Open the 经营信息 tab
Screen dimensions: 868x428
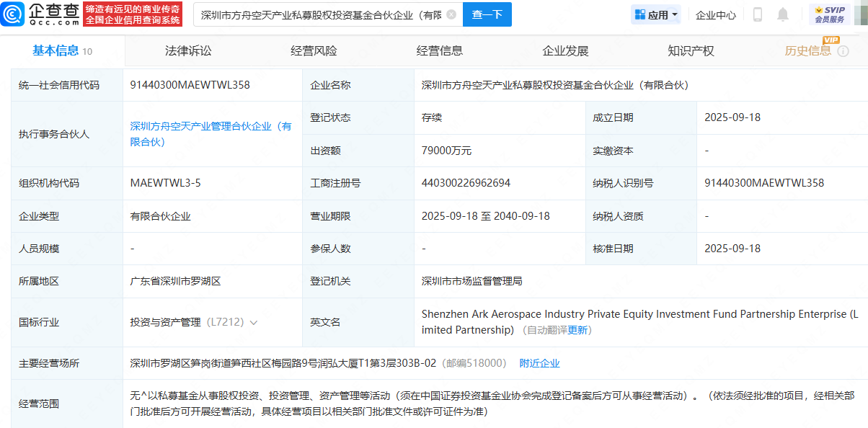click(440, 50)
